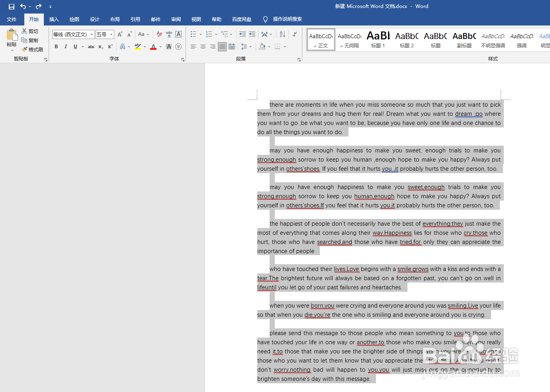Increase the paragraph indent
550x392 pixels.
[252, 34]
